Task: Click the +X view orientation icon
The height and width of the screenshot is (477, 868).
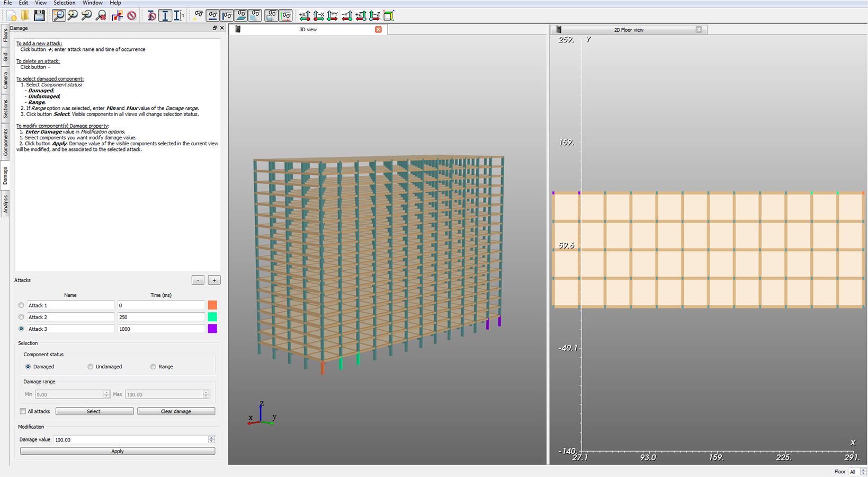Action: click(305, 16)
